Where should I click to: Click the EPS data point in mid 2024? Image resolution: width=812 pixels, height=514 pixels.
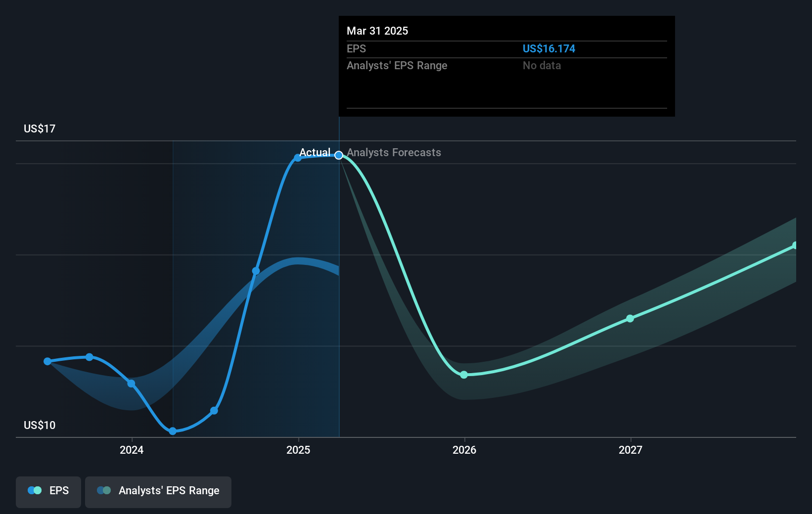214,411
